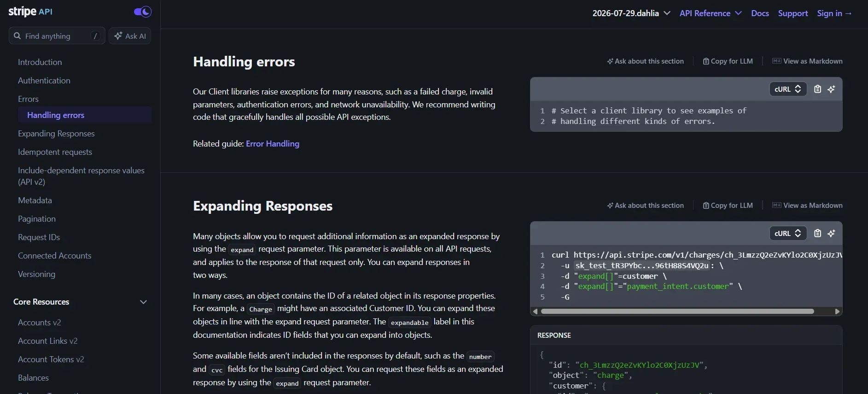Click the inline 'number' code term
This screenshot has width=868, height=394.
tap(480, 357)
